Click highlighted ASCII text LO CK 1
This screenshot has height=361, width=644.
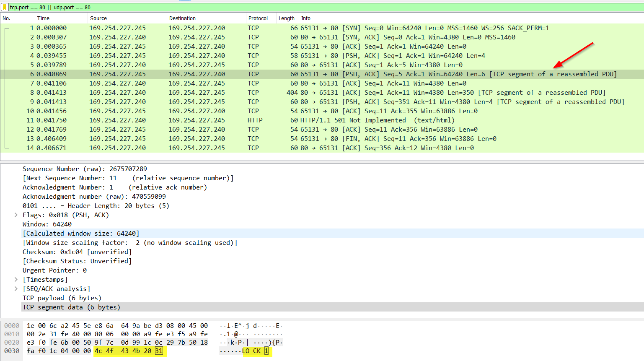coord(255,351)
